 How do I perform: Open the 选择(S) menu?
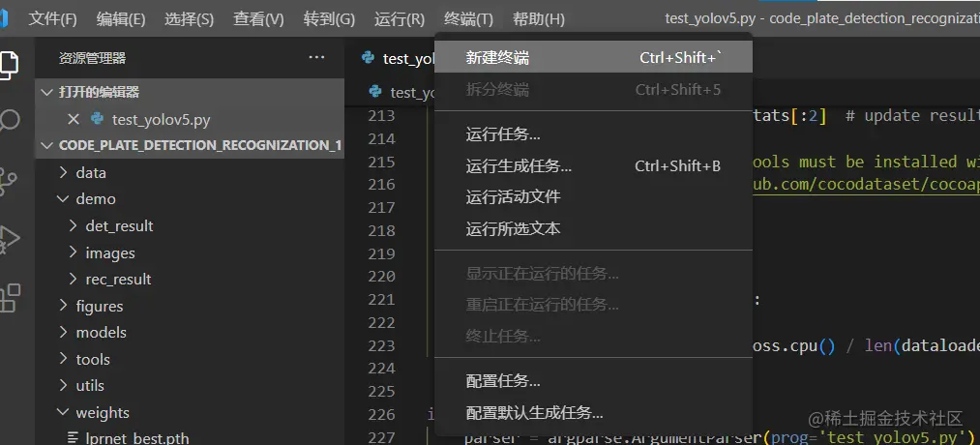189,19
